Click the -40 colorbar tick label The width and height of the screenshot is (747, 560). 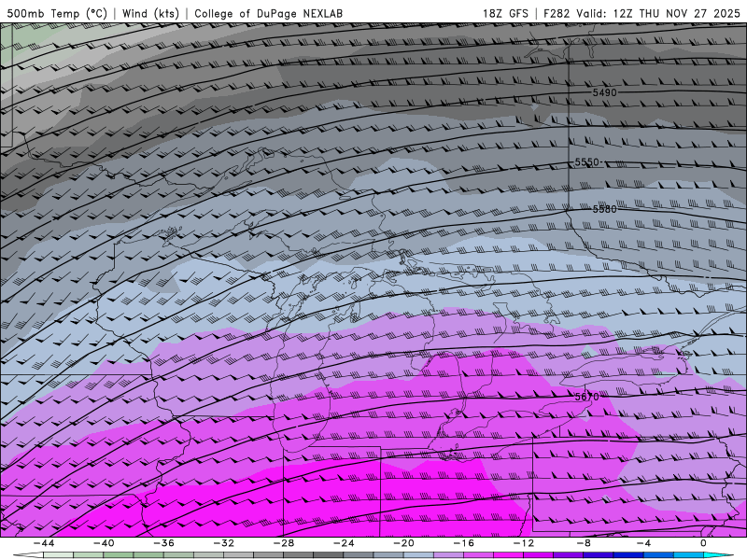[104, 543]
